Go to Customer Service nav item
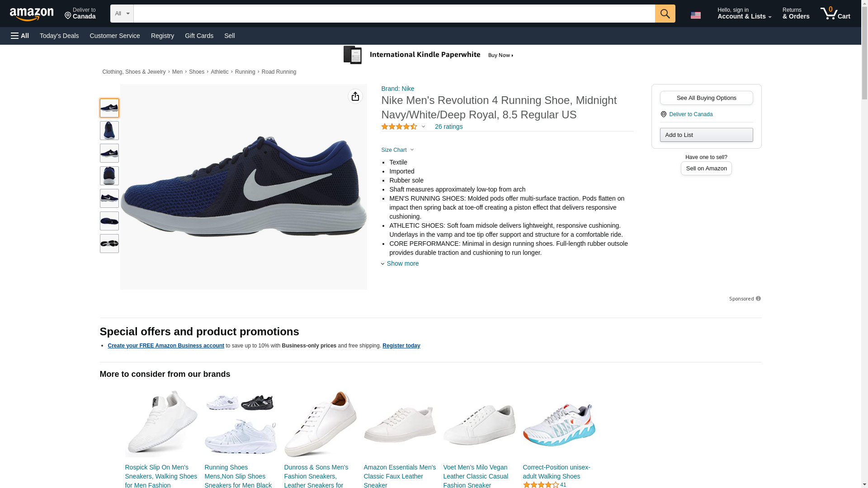The height and width of the screenshot is (488, 868). click(115, 36)
